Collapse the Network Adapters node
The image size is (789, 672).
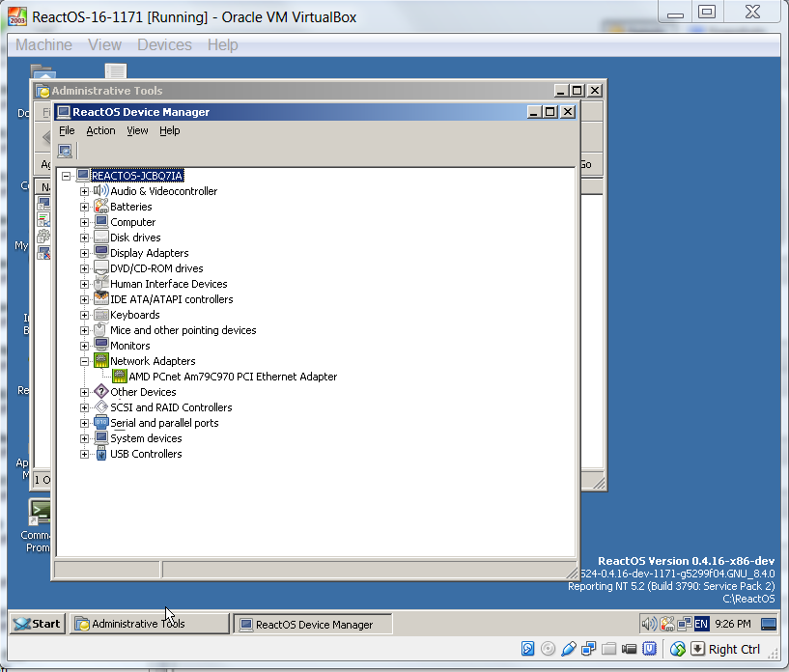[x=85, y=361]
